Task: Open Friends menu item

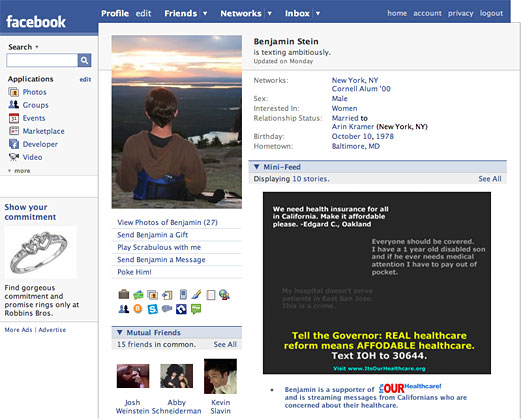Action: pyautogui.click(x=180, y=13)
